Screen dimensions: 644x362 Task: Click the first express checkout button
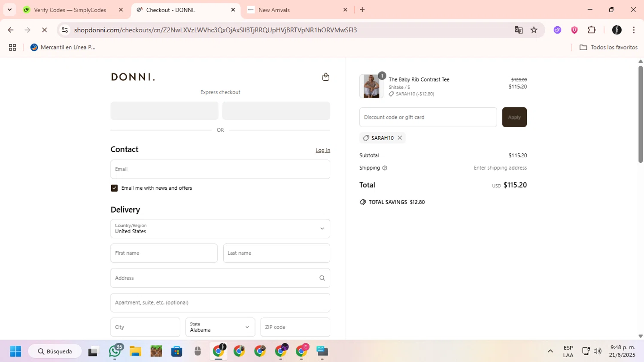(164, 111)
